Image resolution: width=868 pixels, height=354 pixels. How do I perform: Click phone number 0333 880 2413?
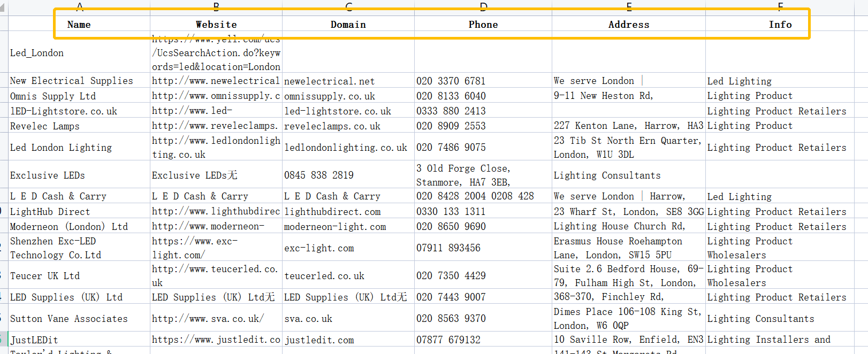(x=483, y=111)
